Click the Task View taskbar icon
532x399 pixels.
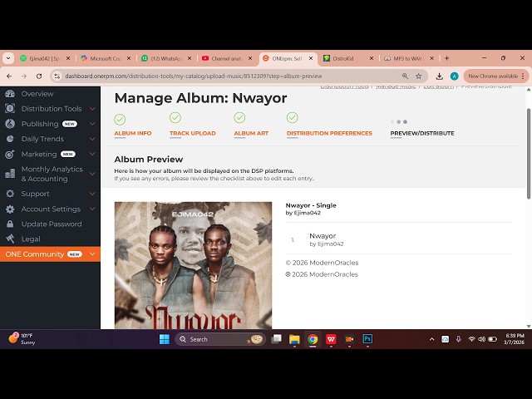(277, 339)
